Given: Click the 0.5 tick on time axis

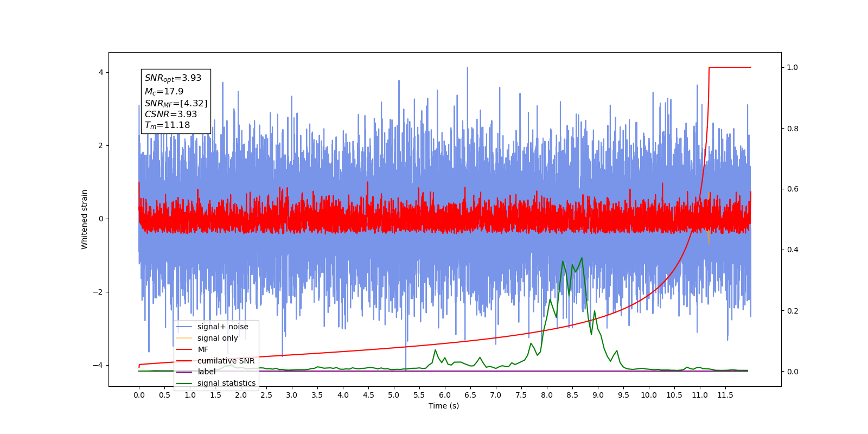Looking at the screenshot, I should tap(164, 395).
